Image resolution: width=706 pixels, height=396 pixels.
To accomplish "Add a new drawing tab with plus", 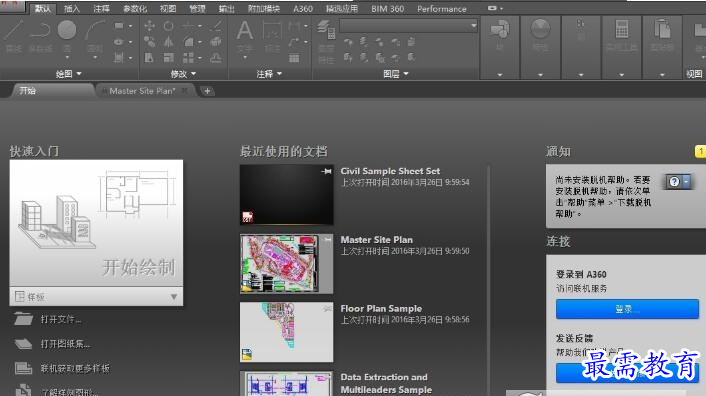I will click(207, 91).
